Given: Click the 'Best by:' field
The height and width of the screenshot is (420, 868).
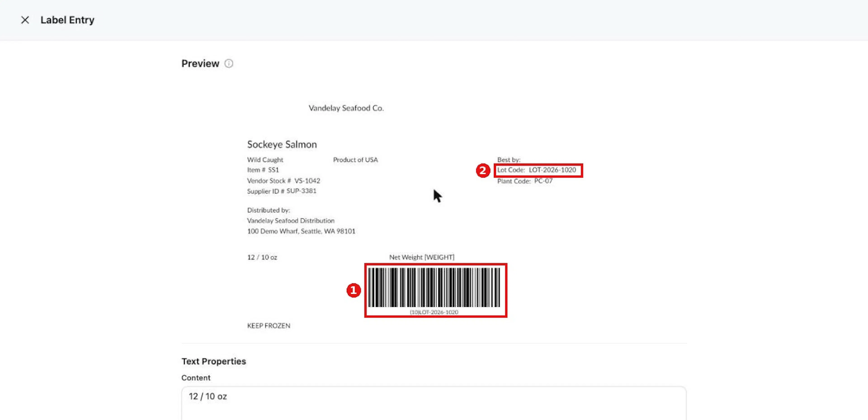Looking at the screenshot, I should [x=509, y=160].
